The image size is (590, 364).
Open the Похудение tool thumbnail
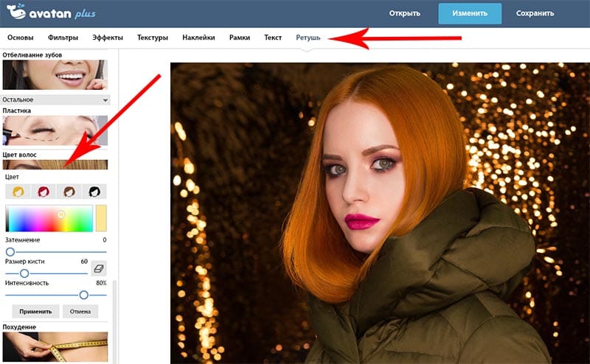[55, 347]
